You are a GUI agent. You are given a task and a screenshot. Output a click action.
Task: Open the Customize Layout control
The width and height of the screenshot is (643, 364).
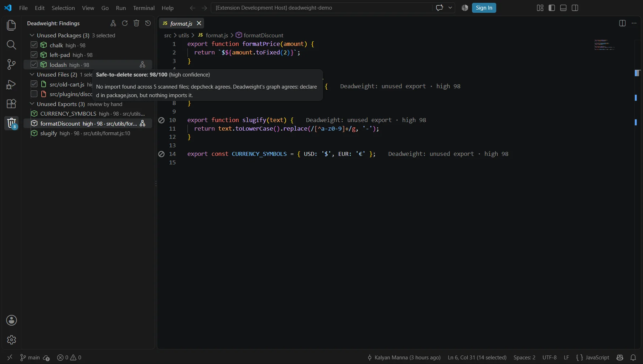tap(540, 8)
